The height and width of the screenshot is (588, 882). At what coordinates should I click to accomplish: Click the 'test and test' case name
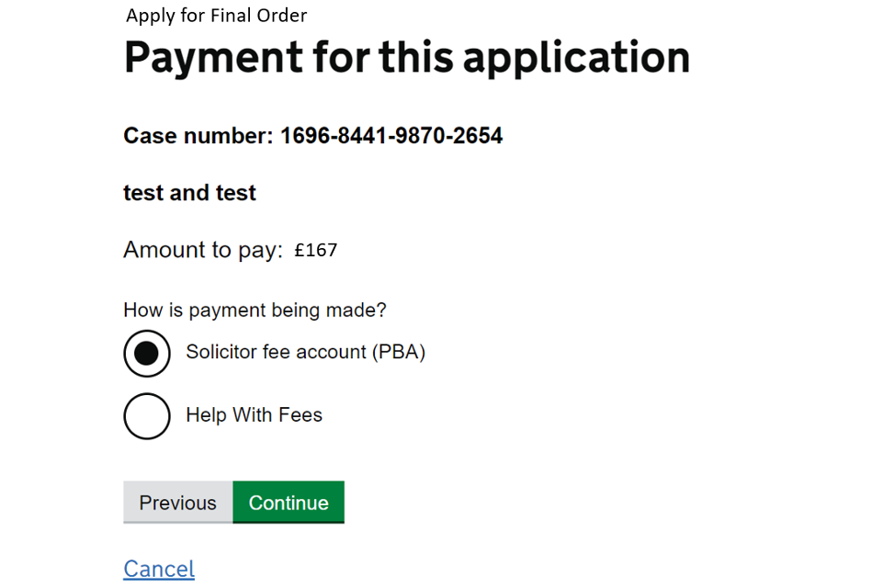pos(189,193)
